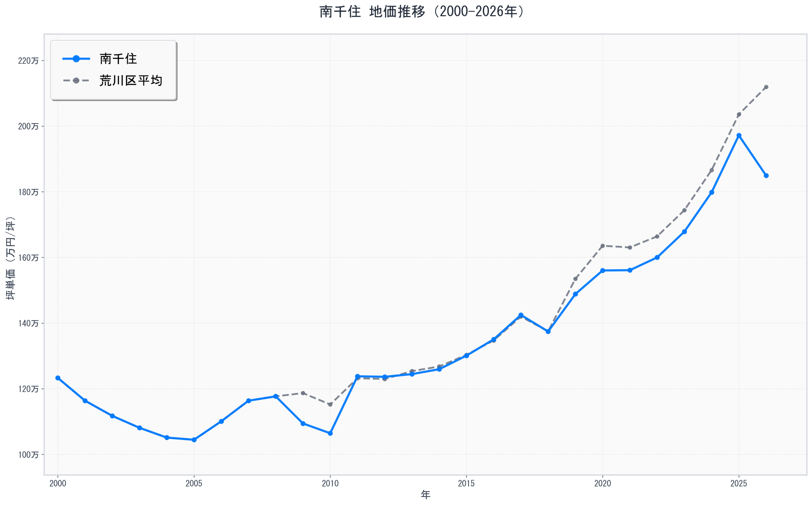Select the 荒川区平均 legend label text
This screenshot has width=812, height=505.
(x=131, y=81)
